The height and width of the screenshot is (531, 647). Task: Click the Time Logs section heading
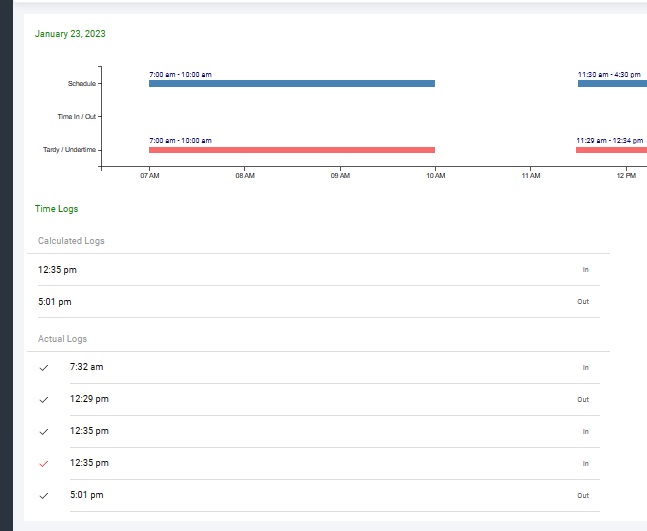[56, 209]
